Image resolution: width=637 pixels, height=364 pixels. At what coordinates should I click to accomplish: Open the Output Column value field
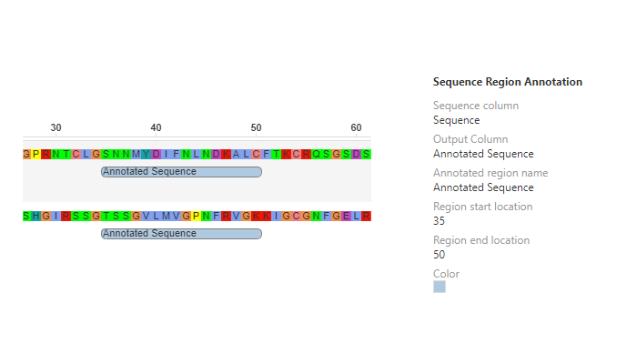click(x=483, y=154)
